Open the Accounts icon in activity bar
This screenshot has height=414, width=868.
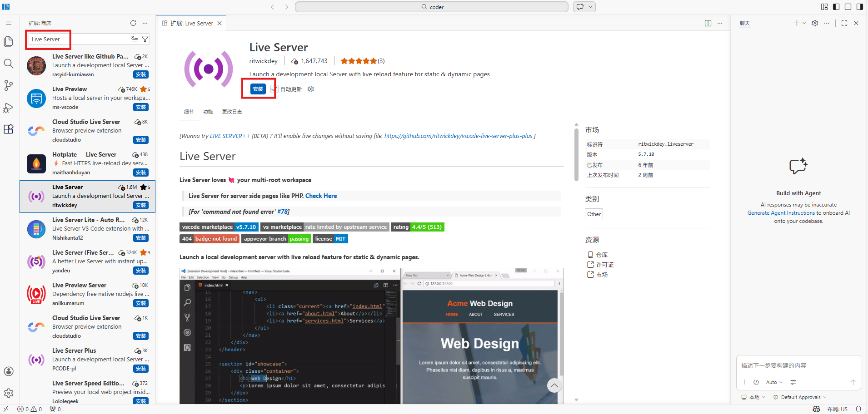9,371
